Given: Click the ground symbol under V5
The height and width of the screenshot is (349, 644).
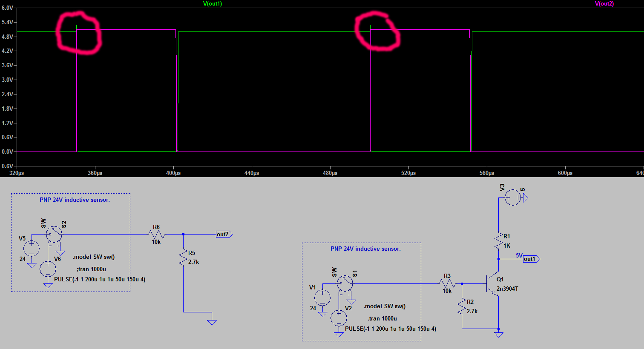Looking at the screenshot, I should pyautogui.click(x=32, y=265).
